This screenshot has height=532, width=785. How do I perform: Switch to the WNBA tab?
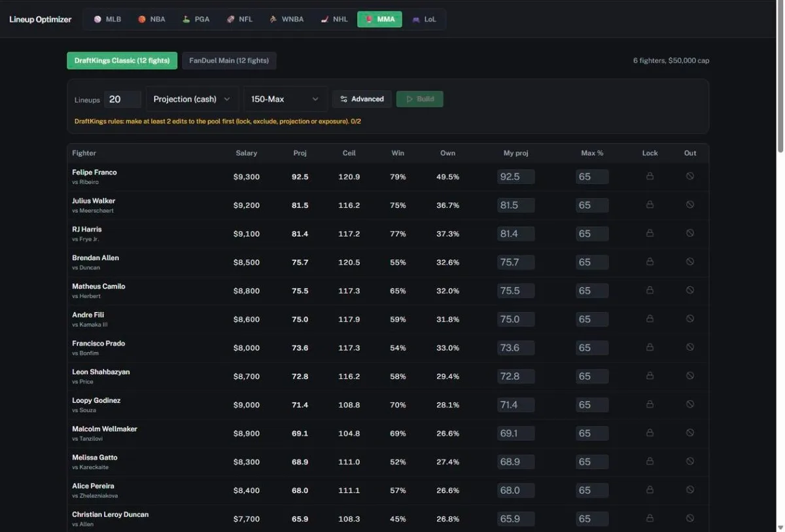pos(287,19)
